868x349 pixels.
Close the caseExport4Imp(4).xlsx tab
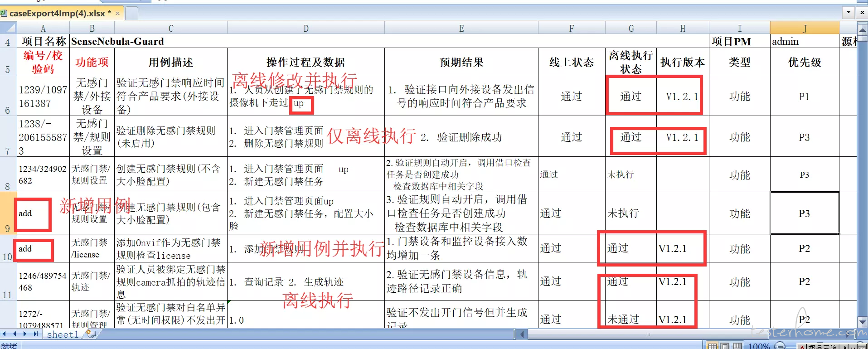(117, 14)
